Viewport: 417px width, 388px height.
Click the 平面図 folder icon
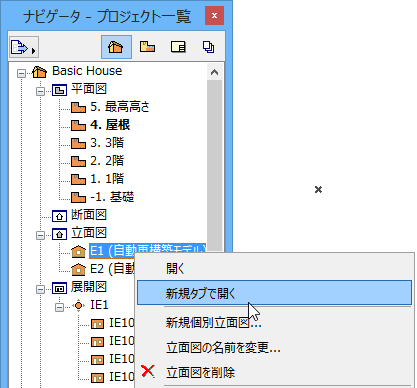pyautogui.click(x=59, y=89)
